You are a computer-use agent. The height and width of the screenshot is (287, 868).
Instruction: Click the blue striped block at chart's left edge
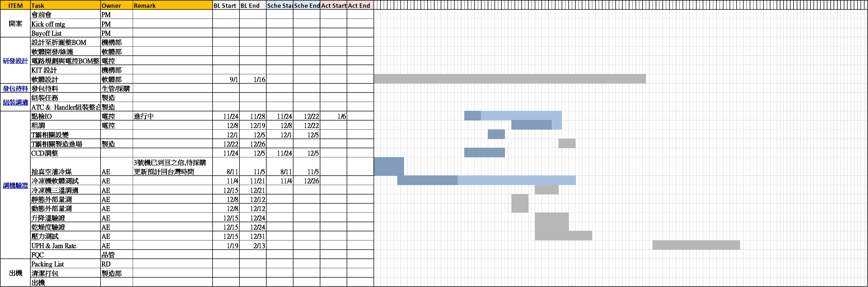coord(389,166)
